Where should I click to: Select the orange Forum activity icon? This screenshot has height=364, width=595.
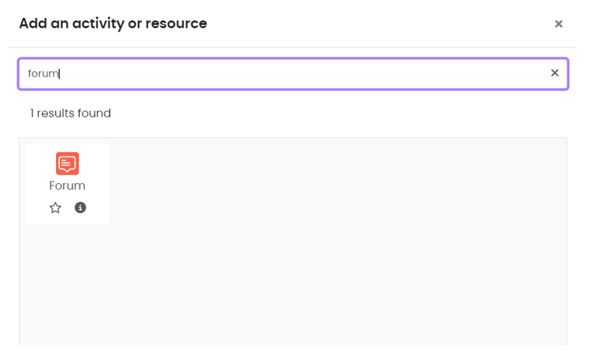click(67, 163)
